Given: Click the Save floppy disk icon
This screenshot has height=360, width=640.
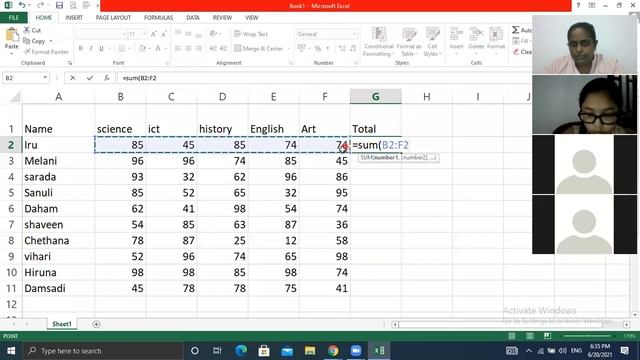Looking at the screenshot, I should [x=59, y=5].
